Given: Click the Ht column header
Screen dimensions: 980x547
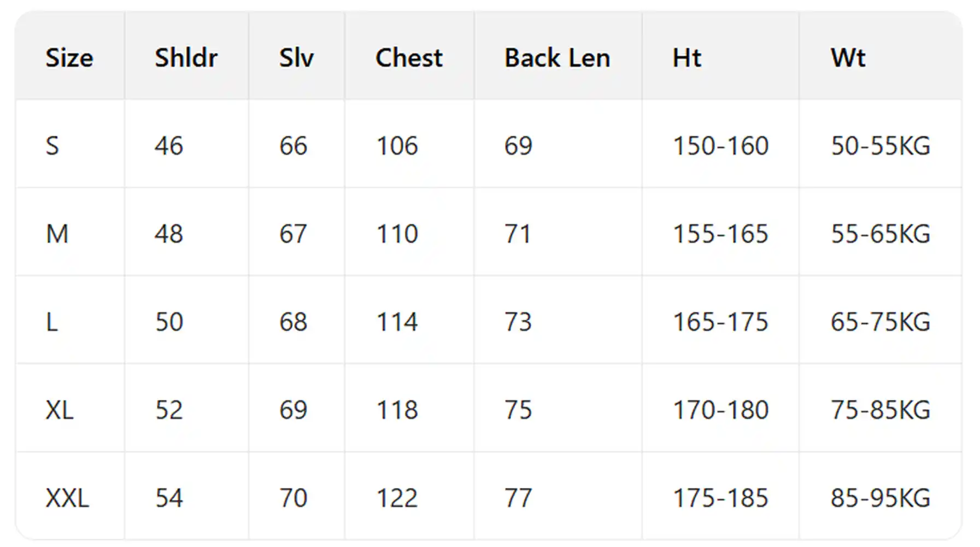Looking at the screenshot, I should tap(686, 58).
